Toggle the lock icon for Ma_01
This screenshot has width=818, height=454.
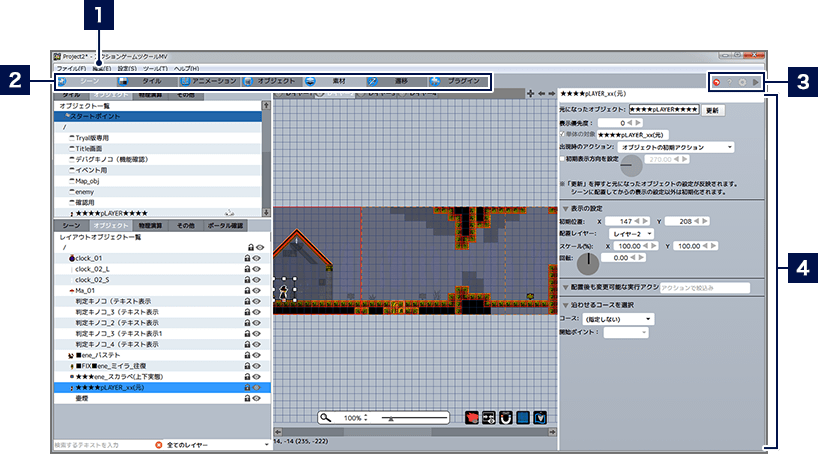point(248,290)
